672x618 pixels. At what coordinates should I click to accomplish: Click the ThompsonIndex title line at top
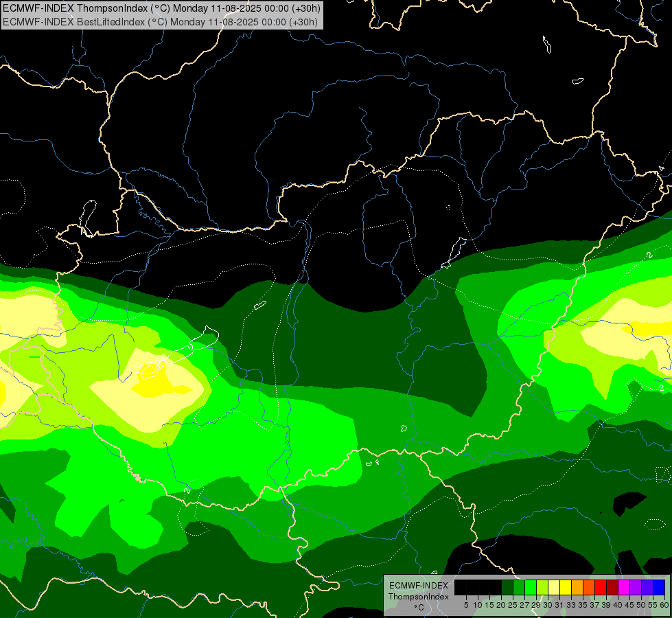point(161,8)
